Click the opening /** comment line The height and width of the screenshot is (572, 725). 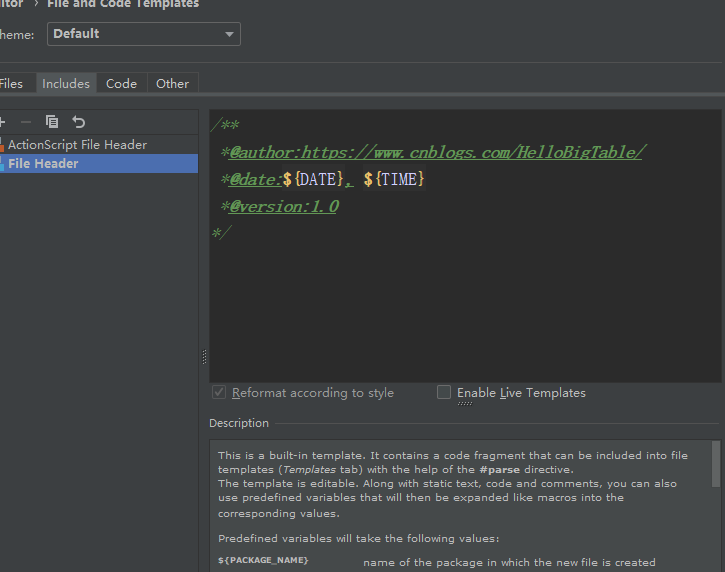tap(225, 125)
